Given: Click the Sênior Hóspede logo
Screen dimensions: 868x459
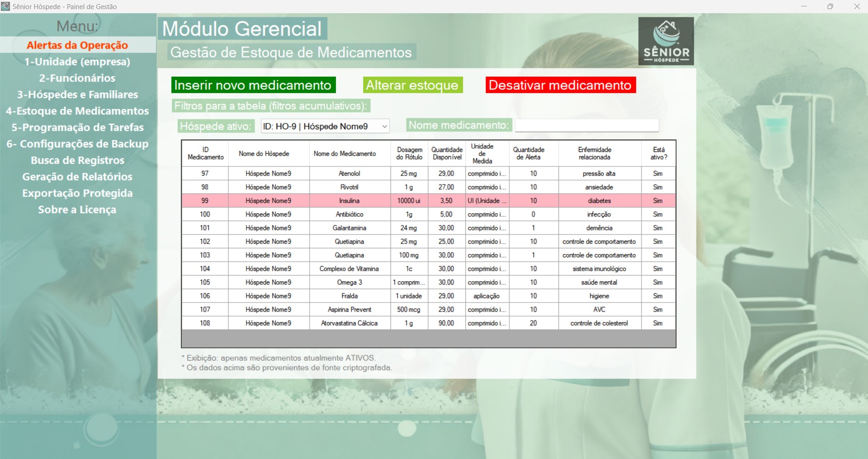Looking at the screenshot, I should (666, 41).
